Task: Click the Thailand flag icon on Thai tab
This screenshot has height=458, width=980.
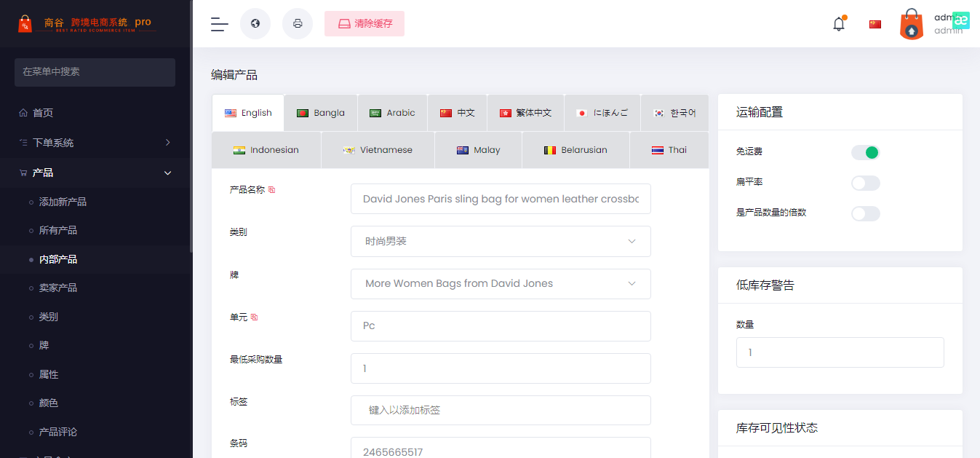Action: point(658,150)
